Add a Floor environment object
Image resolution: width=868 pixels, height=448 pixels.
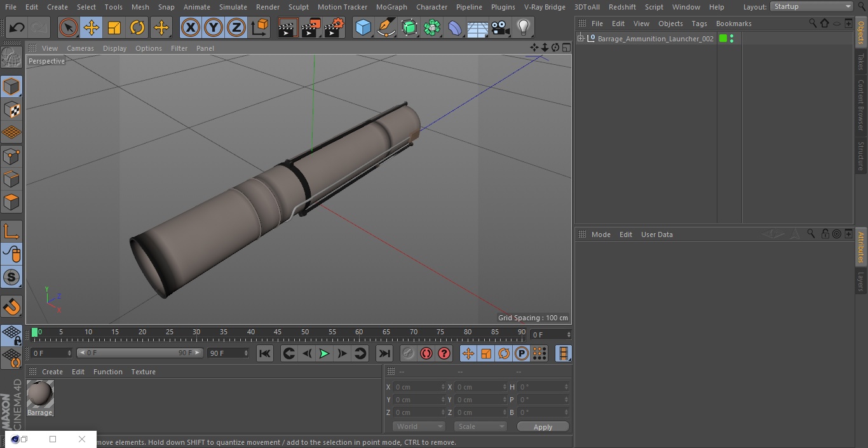tap(478, 27)
